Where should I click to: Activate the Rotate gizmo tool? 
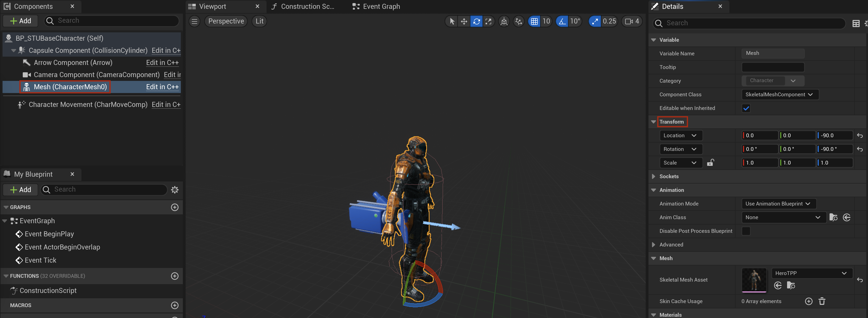click(x=476, y=21)
